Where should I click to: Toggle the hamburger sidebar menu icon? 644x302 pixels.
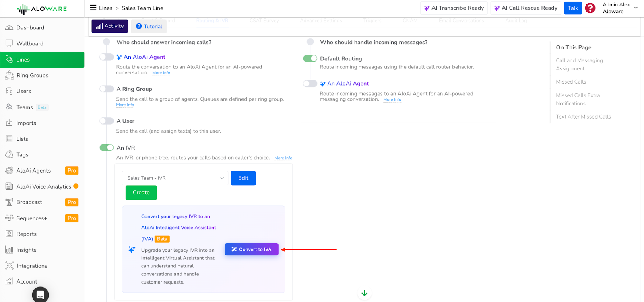point(93,8)
